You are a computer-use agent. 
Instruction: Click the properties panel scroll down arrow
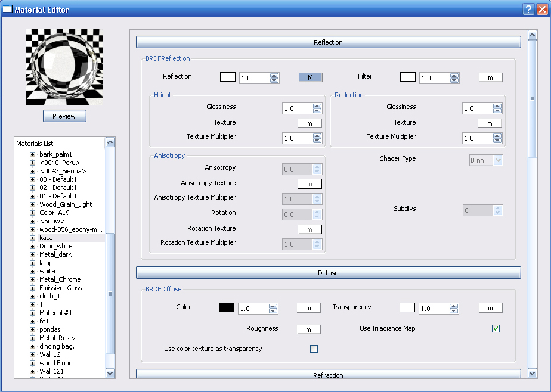[x=533, y=374]
